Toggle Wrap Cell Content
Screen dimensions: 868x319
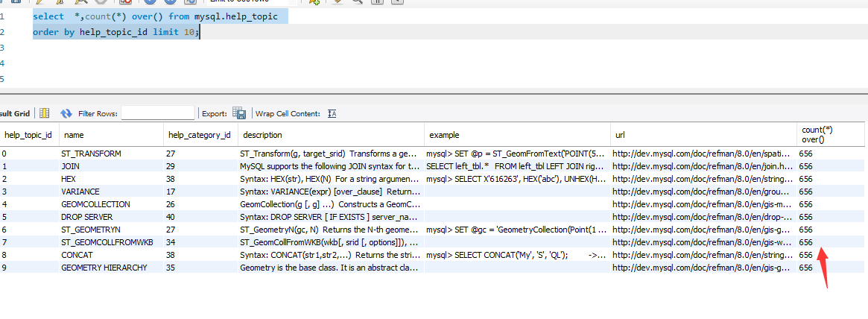pyautogui.click(x=332, y=113)
